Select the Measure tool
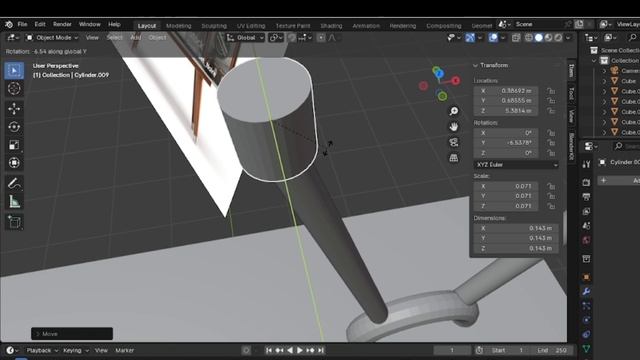 pos(14,201)
